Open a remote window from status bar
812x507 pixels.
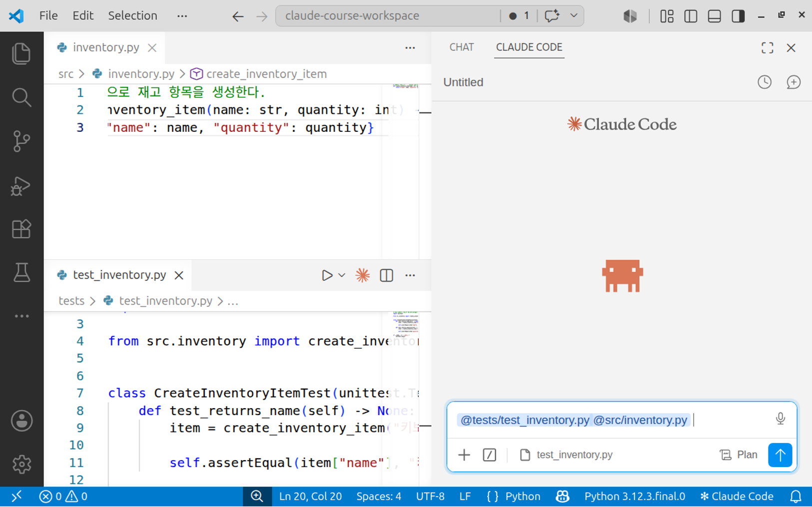click(16, 497)
